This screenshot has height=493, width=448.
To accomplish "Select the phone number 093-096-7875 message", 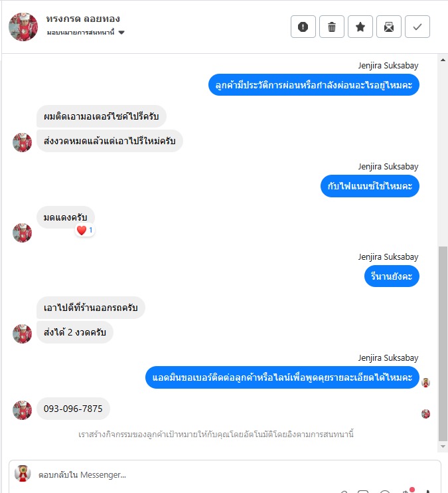I will tap(73, 409).
